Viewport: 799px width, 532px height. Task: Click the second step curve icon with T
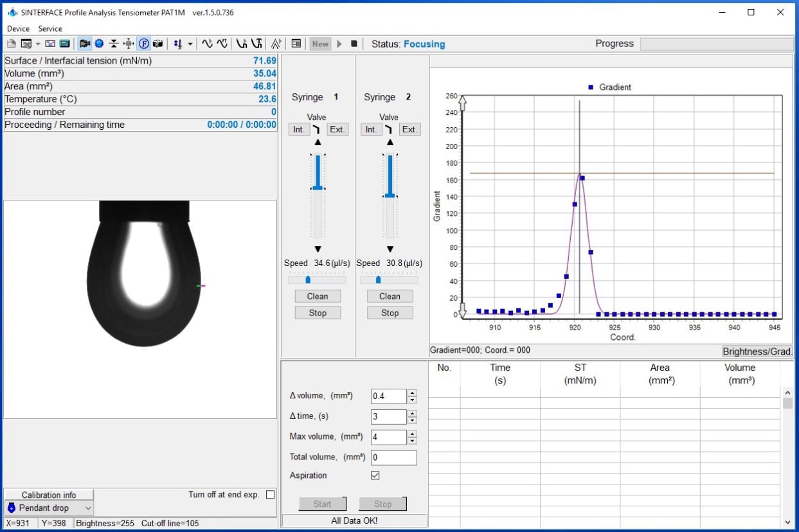coord(257,44)
